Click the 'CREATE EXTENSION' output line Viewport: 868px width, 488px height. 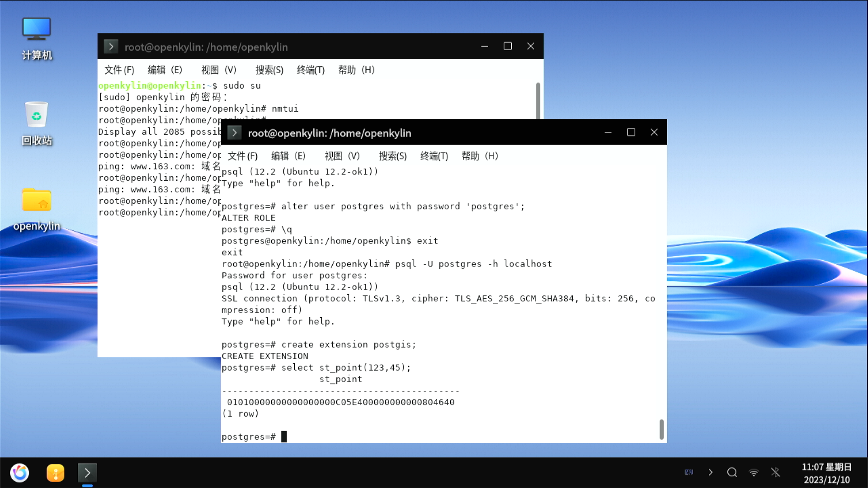click(265, 356)
